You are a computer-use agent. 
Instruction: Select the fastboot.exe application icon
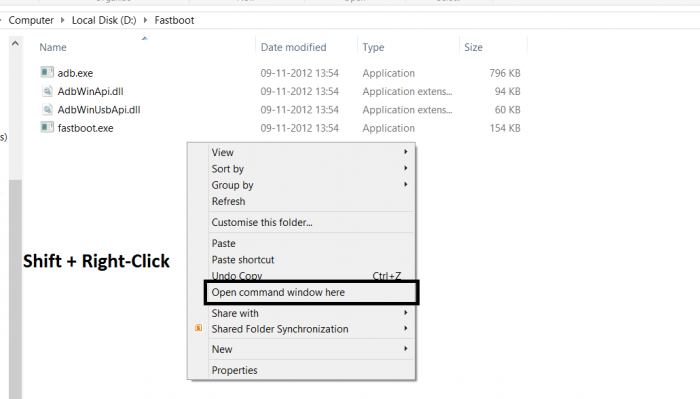click(x=47, y=127)
